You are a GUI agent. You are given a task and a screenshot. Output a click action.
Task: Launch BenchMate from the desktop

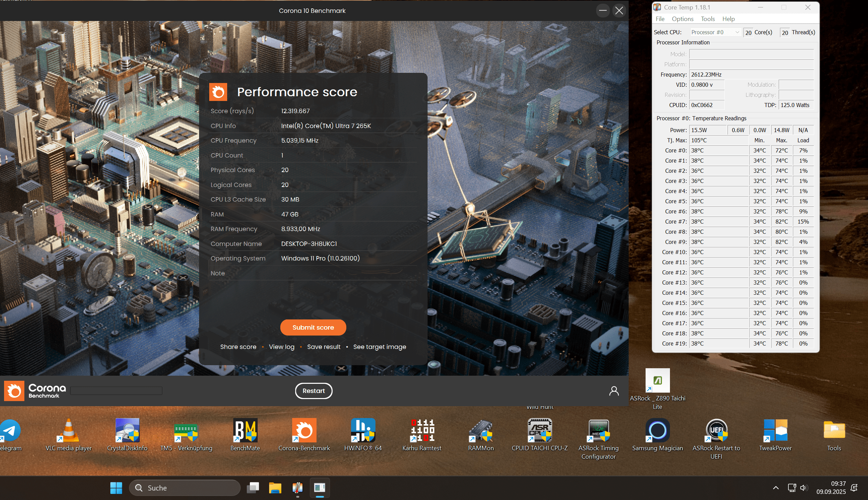point(245,431)
